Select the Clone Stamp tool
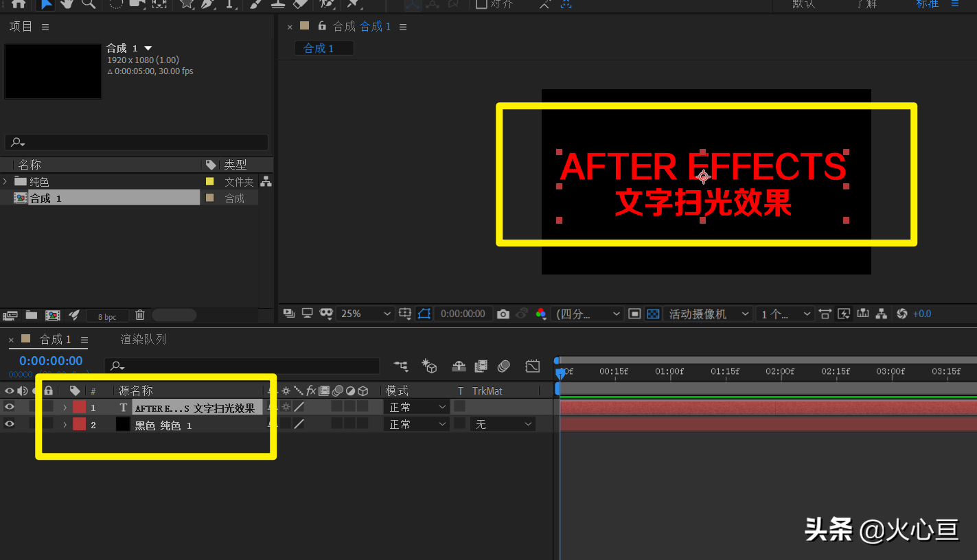 (x=277, y=4)
